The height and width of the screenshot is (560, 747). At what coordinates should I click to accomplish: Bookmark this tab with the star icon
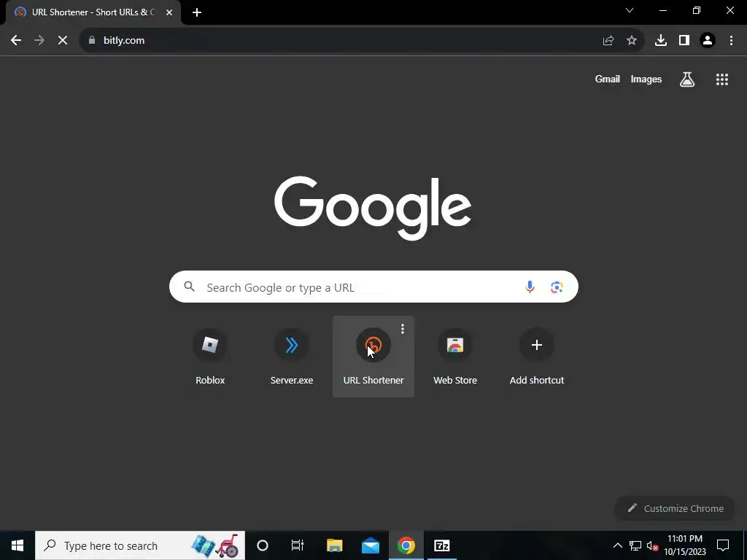tap(632, 41)
